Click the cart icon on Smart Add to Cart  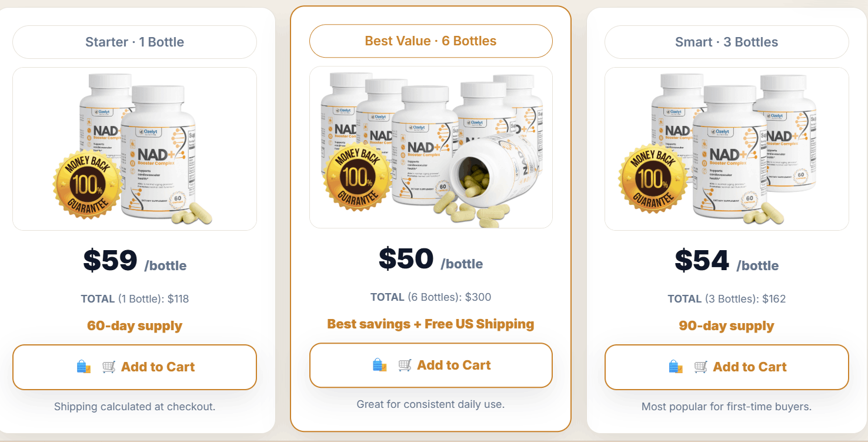click(x=701, y=367)
